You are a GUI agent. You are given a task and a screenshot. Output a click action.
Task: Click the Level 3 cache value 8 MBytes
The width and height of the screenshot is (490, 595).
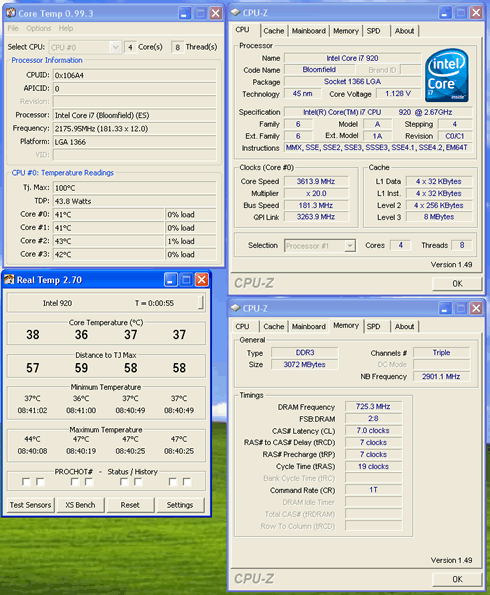[x=439, y=217]
